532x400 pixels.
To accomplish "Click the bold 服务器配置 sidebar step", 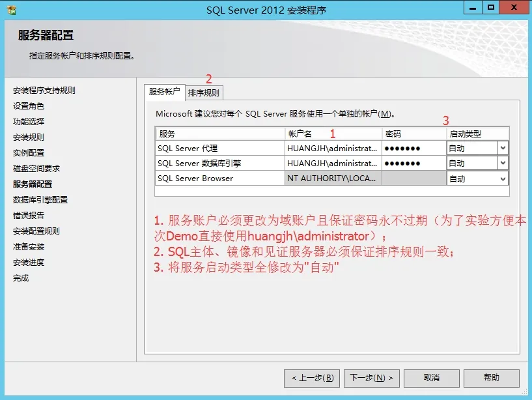I will click(x=33, y=184).
